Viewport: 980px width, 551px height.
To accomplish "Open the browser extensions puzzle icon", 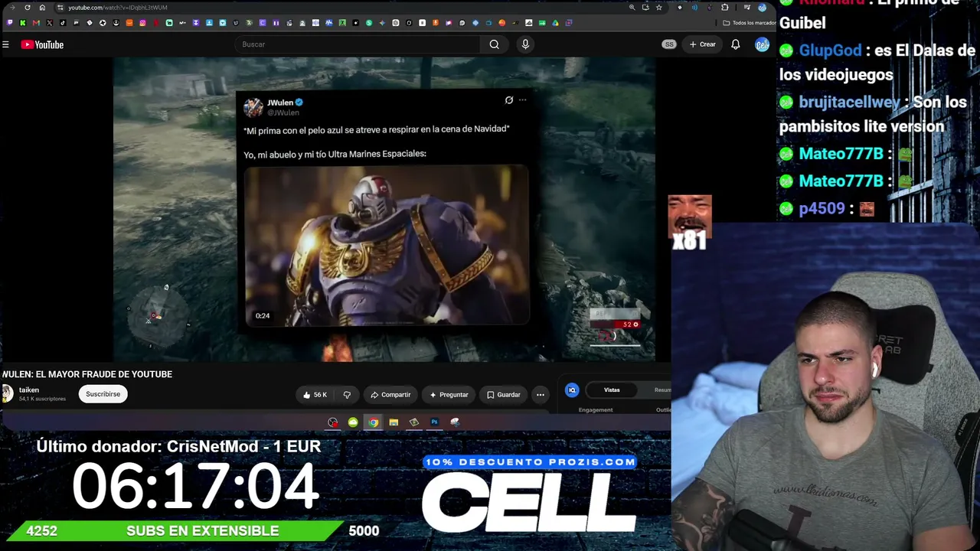I will tap(724, 8).
